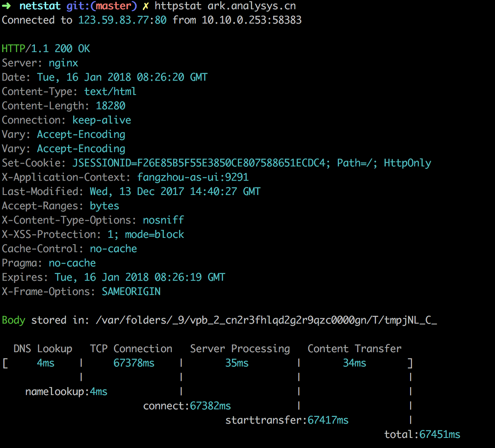495x448 pixels.
Task: Click the green prompt arrow
Action: (x=6, y=6)
